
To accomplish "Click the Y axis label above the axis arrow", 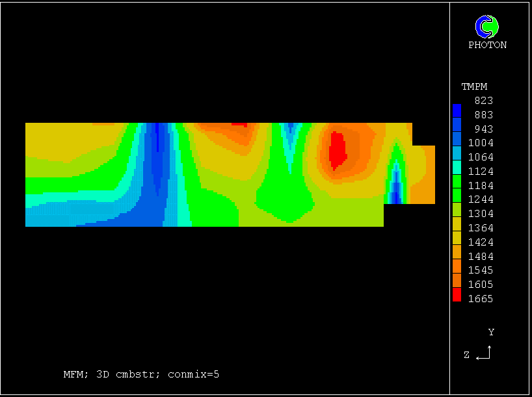I will click(491, 332).
